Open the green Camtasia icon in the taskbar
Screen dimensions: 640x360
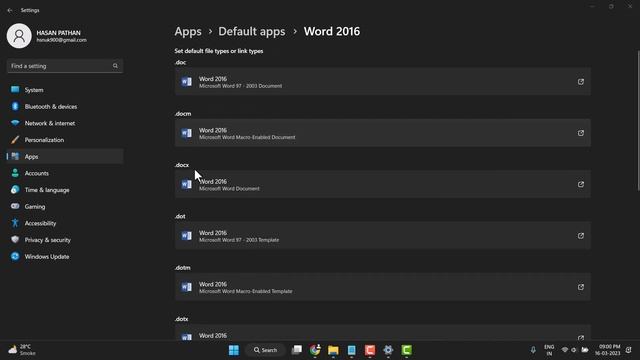407,350
